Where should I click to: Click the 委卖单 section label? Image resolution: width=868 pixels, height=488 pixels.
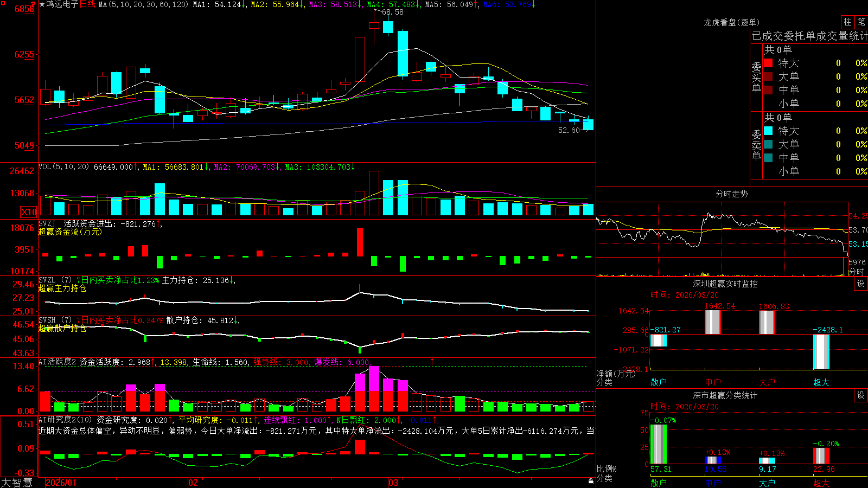pos(756,145)
